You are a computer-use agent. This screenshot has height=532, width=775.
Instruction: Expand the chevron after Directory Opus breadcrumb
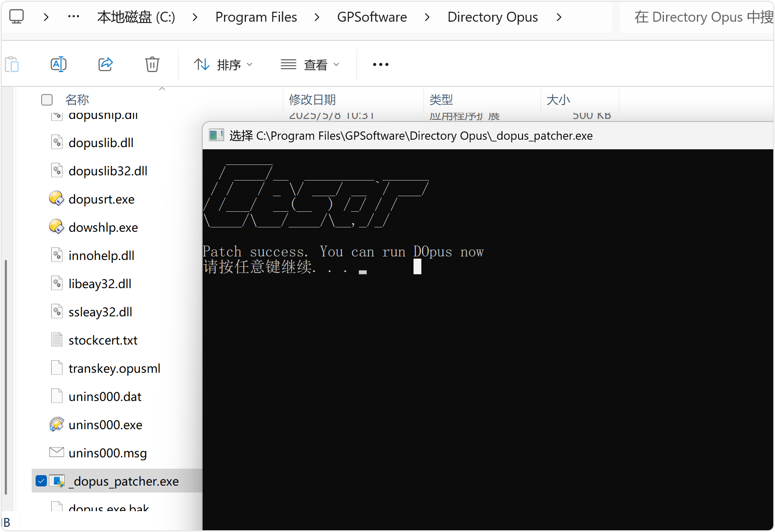pos(559,17)
